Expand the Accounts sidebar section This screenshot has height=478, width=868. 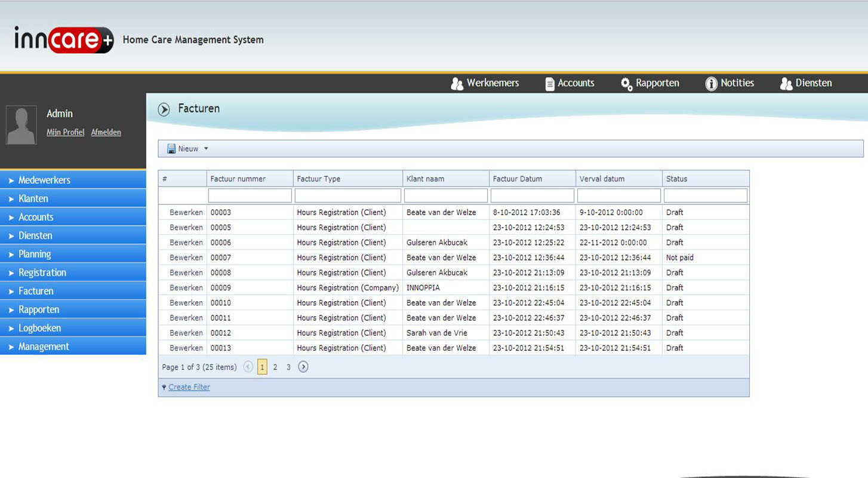(73, 217)
